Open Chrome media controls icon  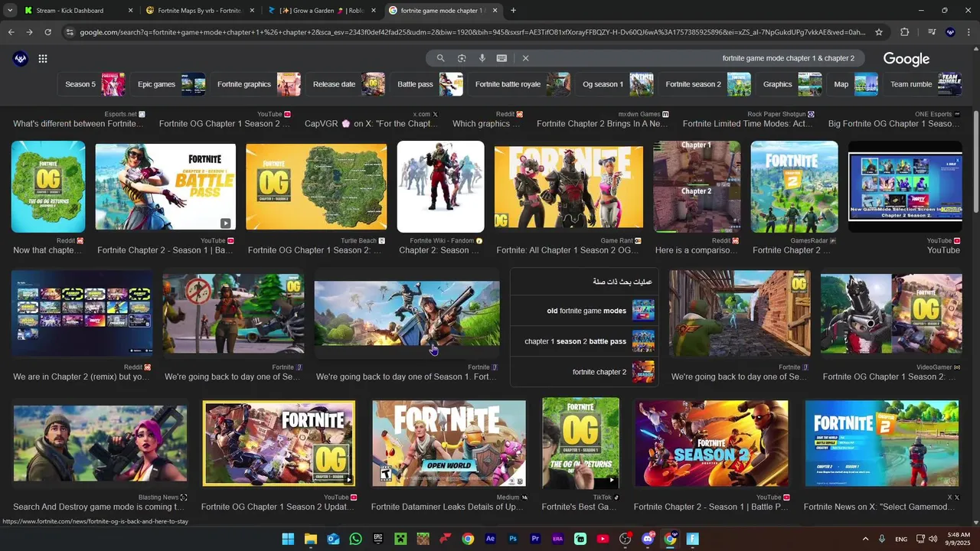coord(931,32)
